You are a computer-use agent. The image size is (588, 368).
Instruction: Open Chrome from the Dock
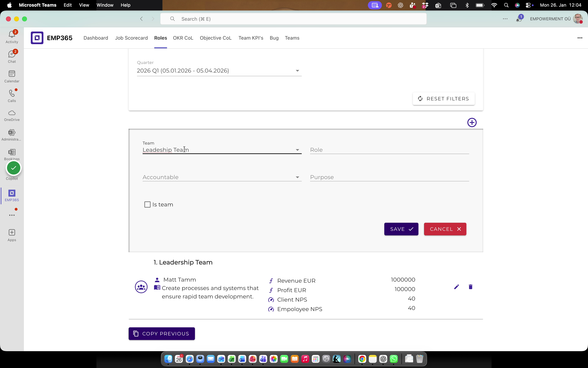tap(362, 359)
